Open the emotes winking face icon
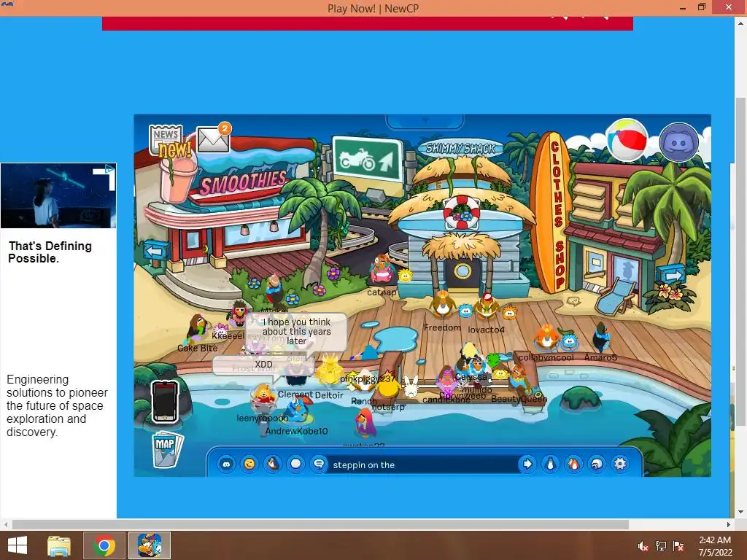747x560 pixels. coord(249,464)
